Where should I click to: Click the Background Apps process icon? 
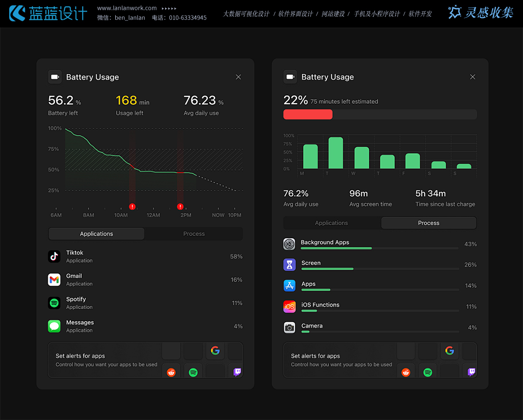pos(289,244)
